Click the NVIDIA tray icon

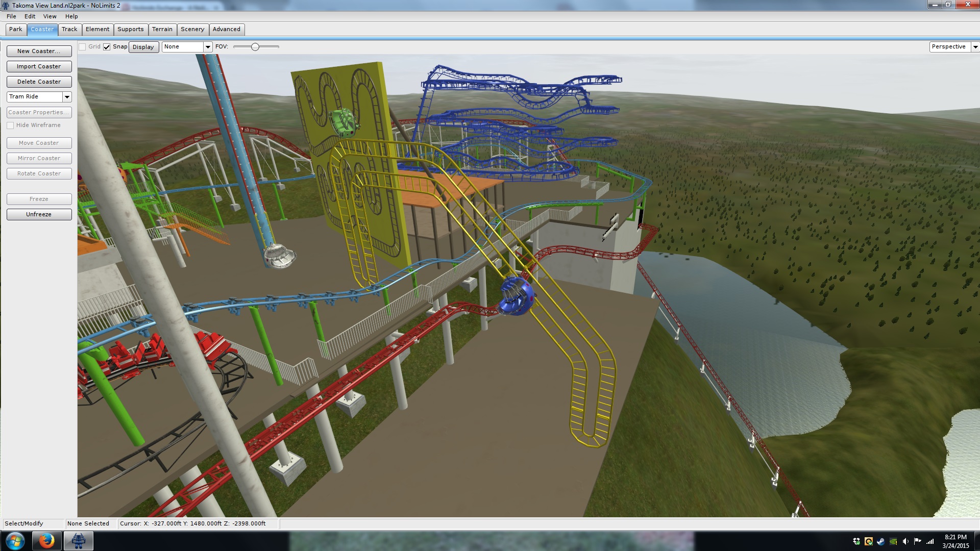[893, 541]
